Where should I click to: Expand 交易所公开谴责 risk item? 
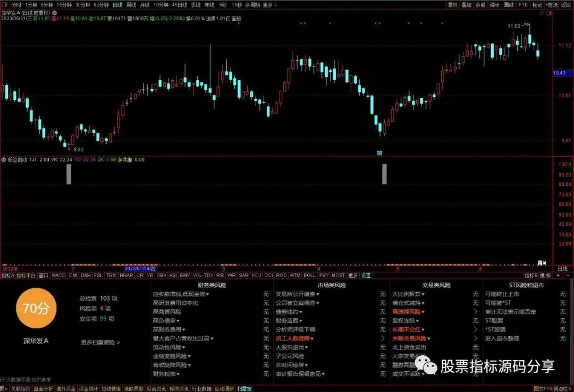pos(297,294)
